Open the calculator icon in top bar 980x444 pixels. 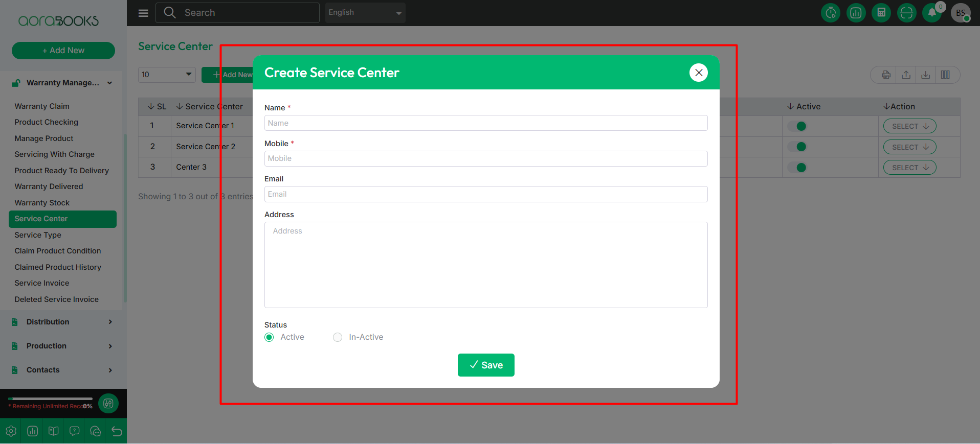pyautogui.click(x=881, y=13)
